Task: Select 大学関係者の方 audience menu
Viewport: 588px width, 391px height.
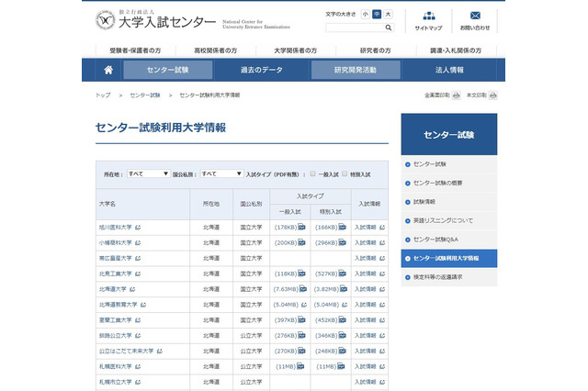Action: pos(296,50)
